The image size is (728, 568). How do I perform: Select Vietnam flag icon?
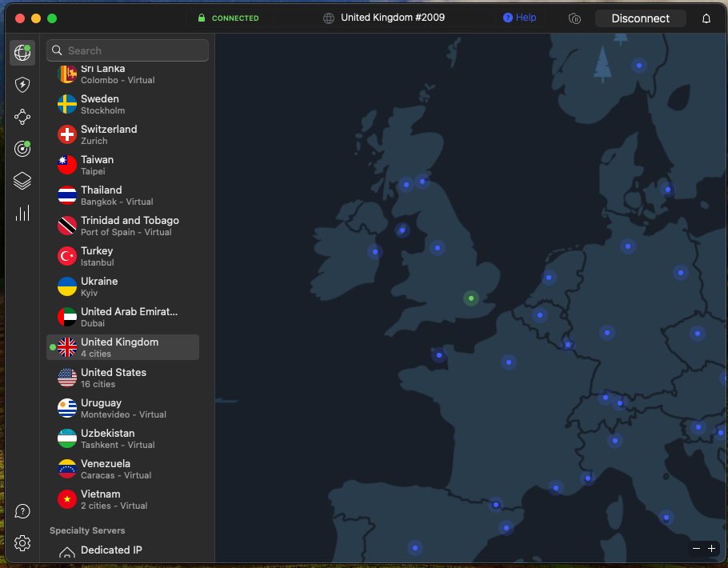67,499
